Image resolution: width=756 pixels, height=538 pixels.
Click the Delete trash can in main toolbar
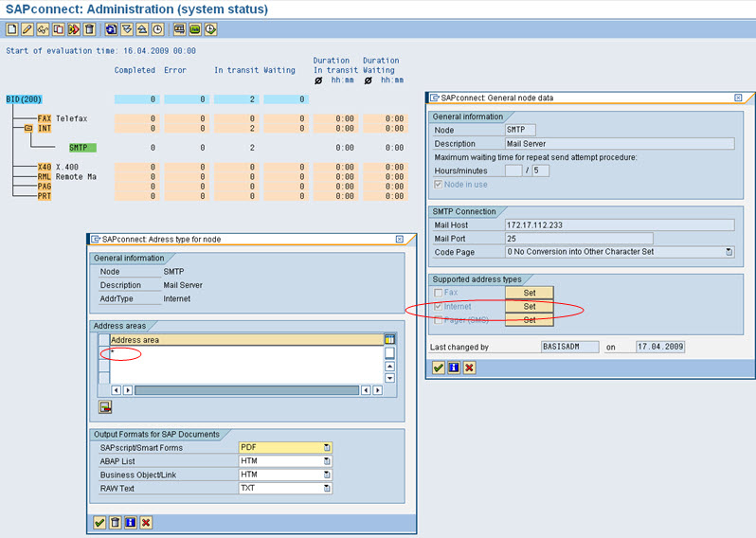point(89,29)
